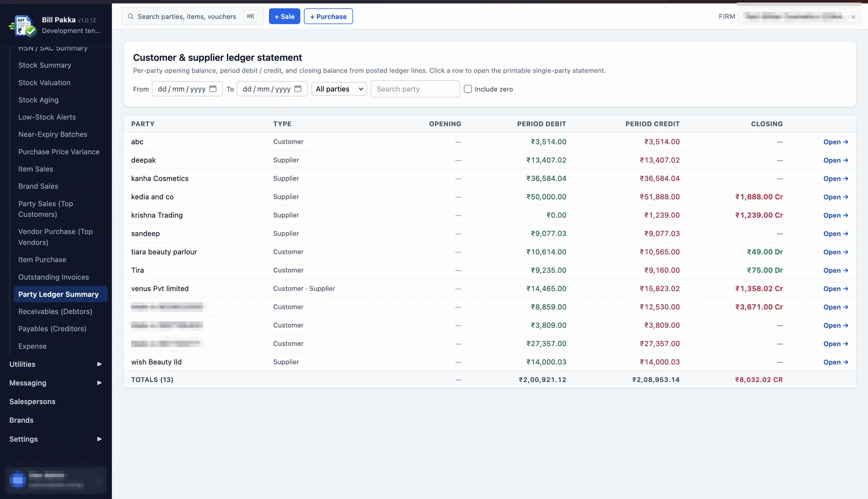868x499 pixels.
Task: Open statement link for venus Pvt limited
Action: [836, 289]
